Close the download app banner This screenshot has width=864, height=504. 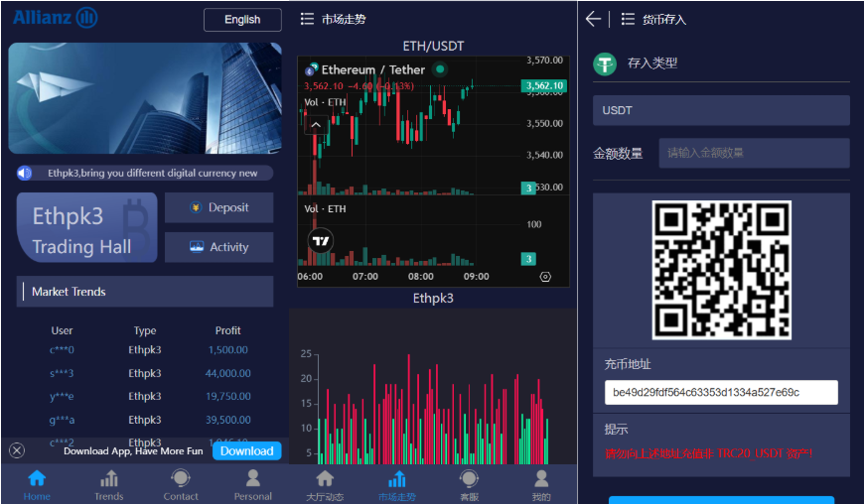click(x=17, y=450)
